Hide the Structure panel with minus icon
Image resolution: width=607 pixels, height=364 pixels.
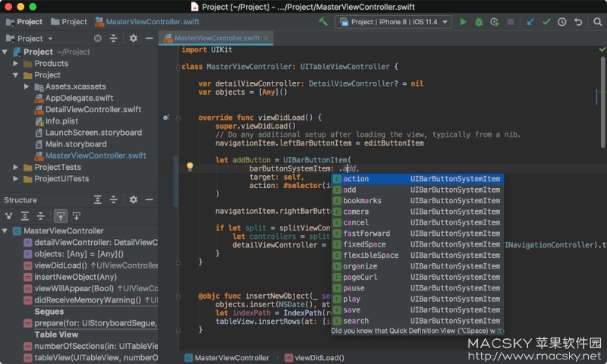tap(149, 199)
